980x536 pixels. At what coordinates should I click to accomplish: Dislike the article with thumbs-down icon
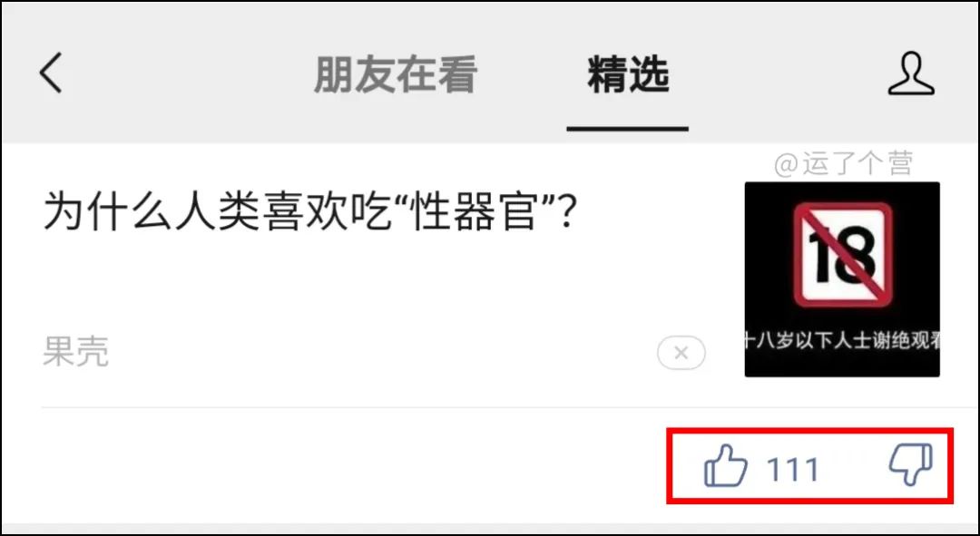[x=911, y=464]
